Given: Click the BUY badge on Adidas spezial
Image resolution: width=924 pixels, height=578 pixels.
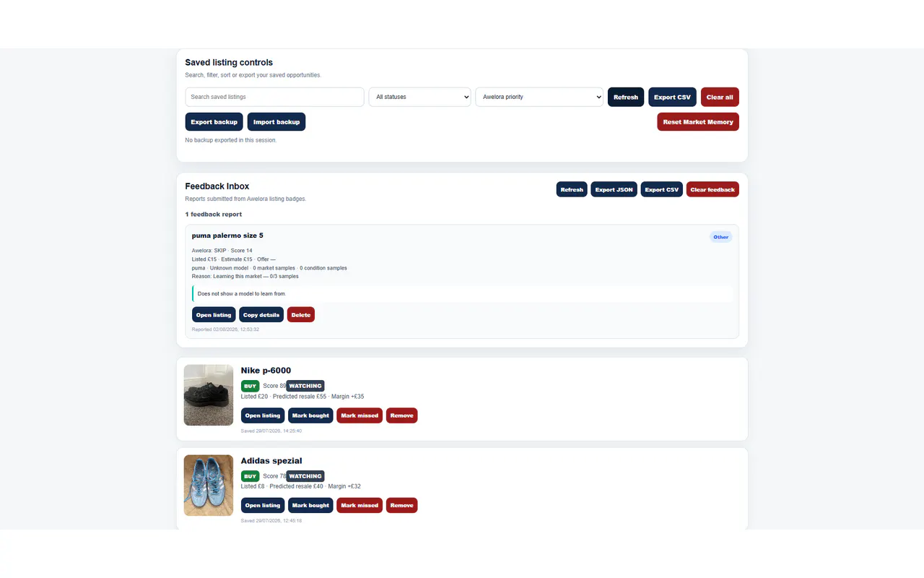Looking at the screenshot, I should click(250, 476).
